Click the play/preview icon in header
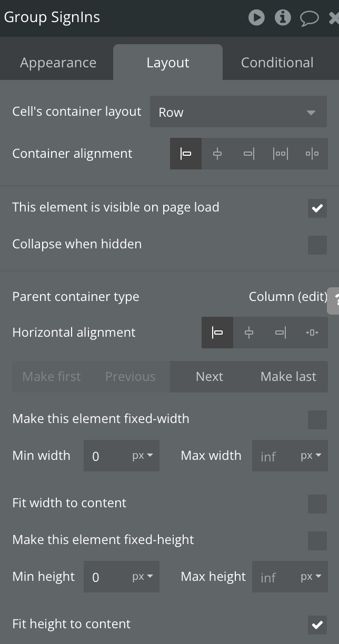This screenshot has height=644, width=339. click(x=256, y=17)
